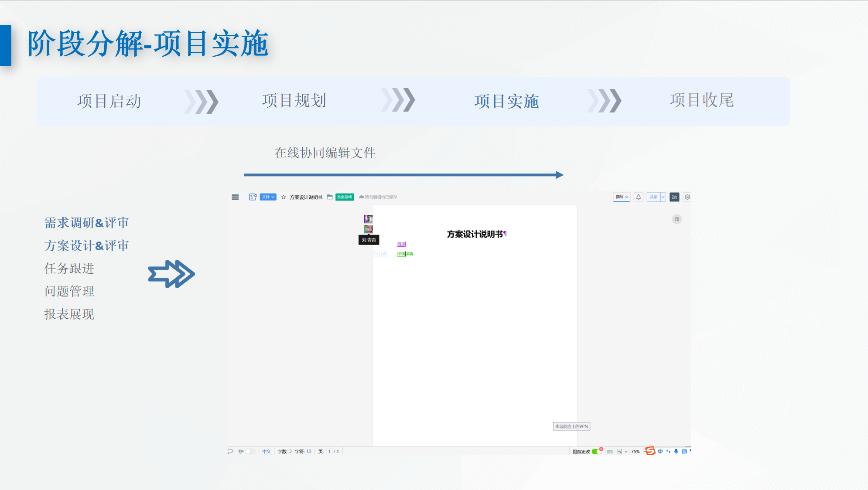
Task: Click the folder icon next to title
Action: (330, 197)
